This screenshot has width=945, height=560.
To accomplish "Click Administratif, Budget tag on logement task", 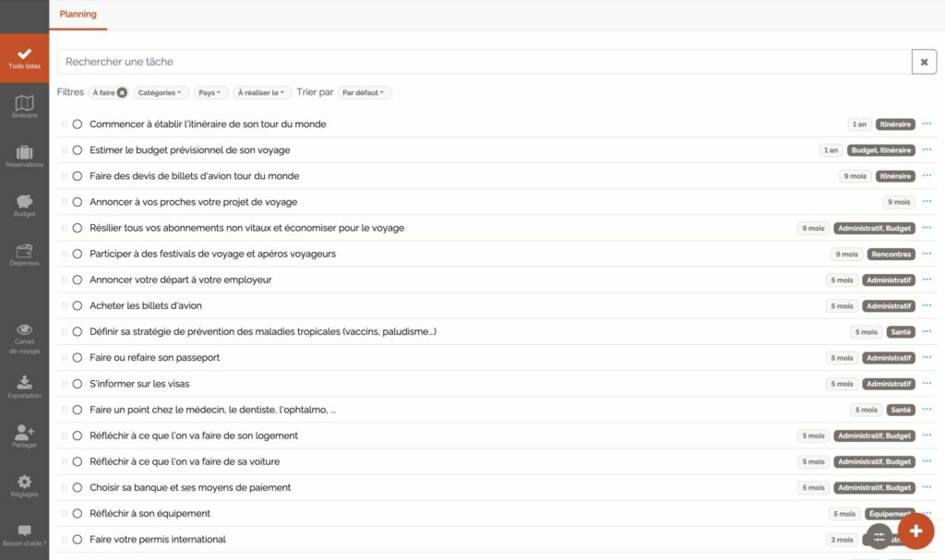I will 874,435.
